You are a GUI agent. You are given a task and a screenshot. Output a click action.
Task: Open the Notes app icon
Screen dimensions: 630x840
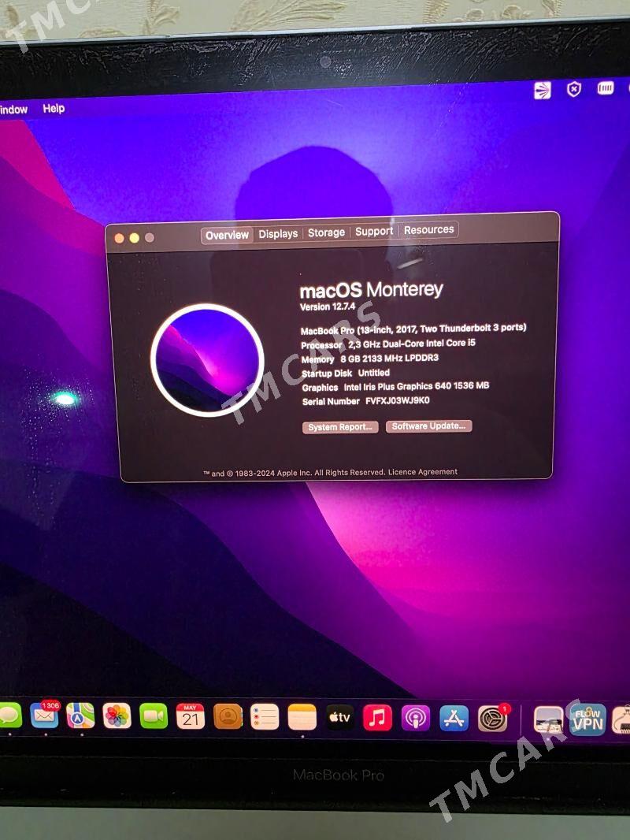pyautogui.click(x=302, y=717)
